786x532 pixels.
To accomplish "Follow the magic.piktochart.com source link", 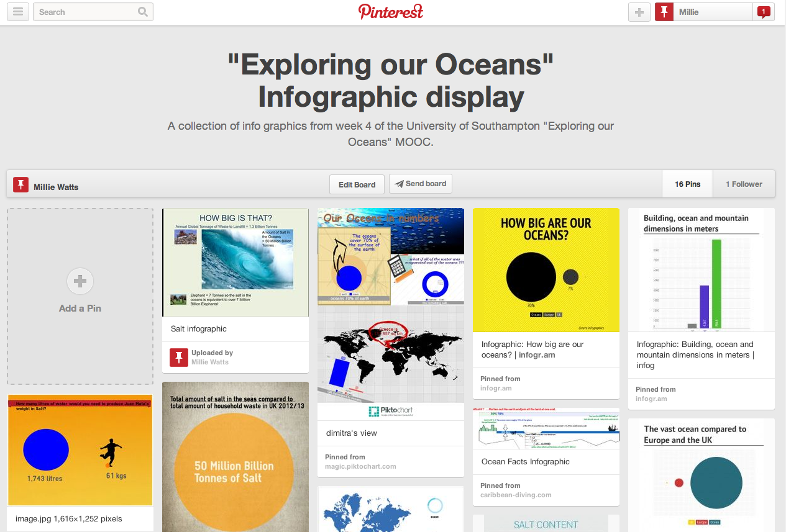I will coord(360,466).
